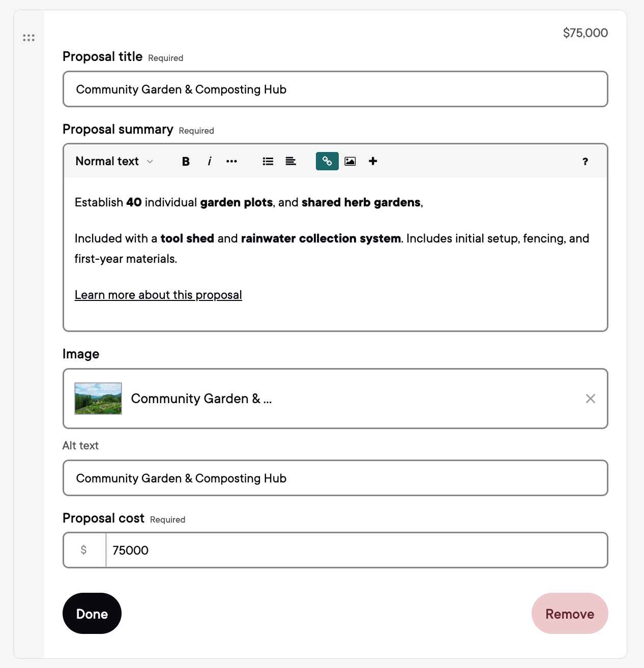644x668 pixels.
Task: Click Done to finish editing proposal
Action: (92, 614)
